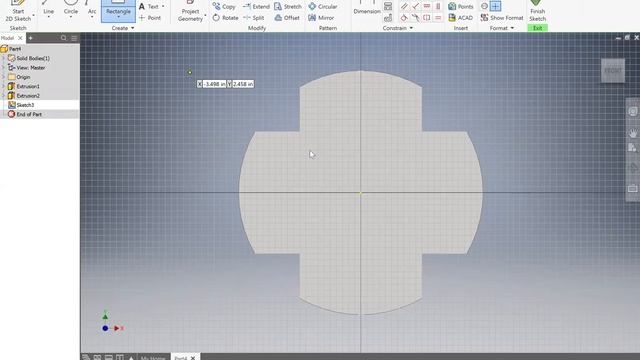
Task: Toggle the Center Point format option
Action: tap(496, 6)
